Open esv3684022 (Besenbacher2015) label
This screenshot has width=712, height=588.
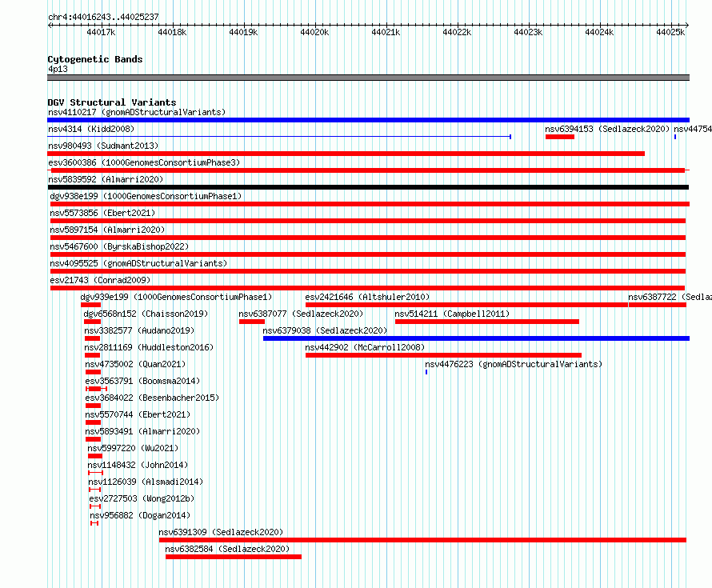152,398
